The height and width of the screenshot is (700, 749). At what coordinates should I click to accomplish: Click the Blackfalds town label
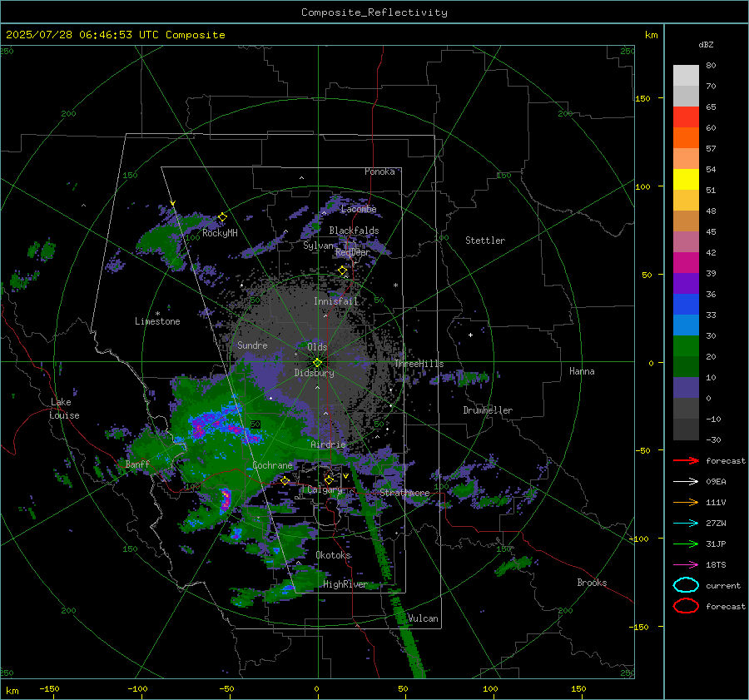[x=354, y=231]
